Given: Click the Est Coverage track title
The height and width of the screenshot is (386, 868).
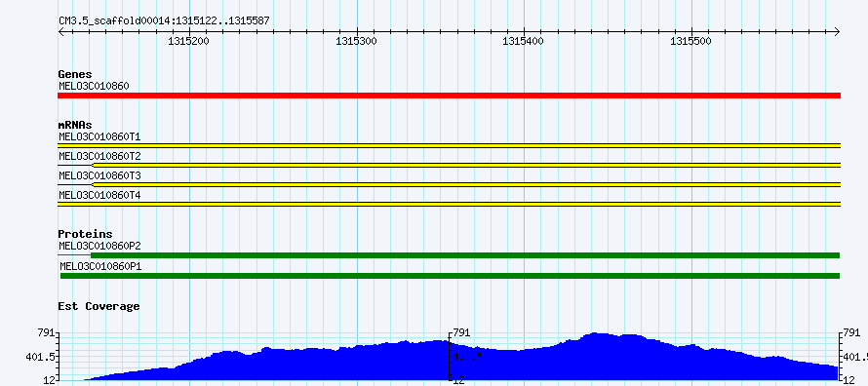Looking at the screenshot, I should pos(99,306).
